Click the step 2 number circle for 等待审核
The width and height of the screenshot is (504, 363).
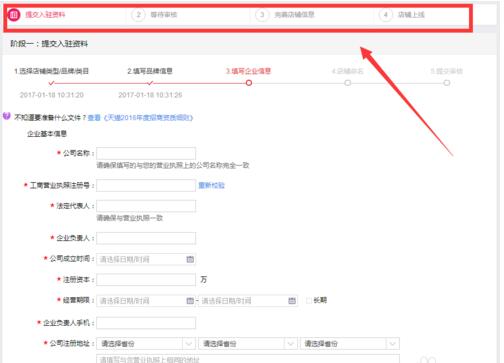138,15
